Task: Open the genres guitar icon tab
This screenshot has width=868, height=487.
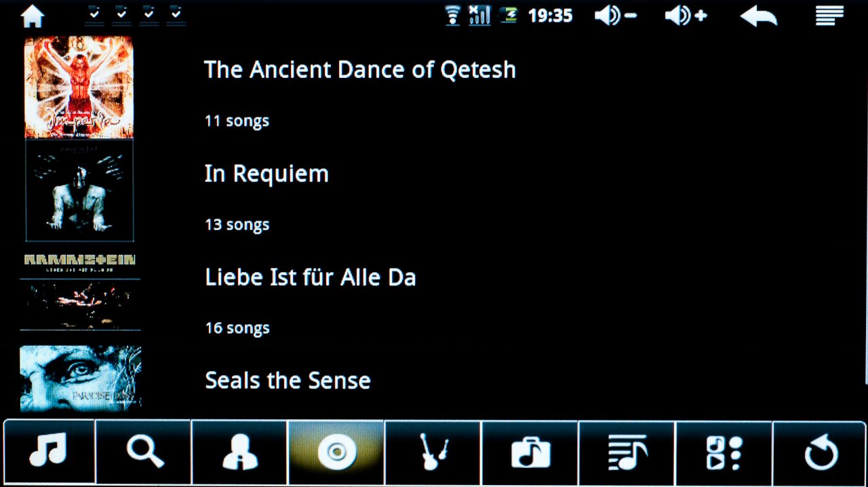Action: tap(433, 452)
